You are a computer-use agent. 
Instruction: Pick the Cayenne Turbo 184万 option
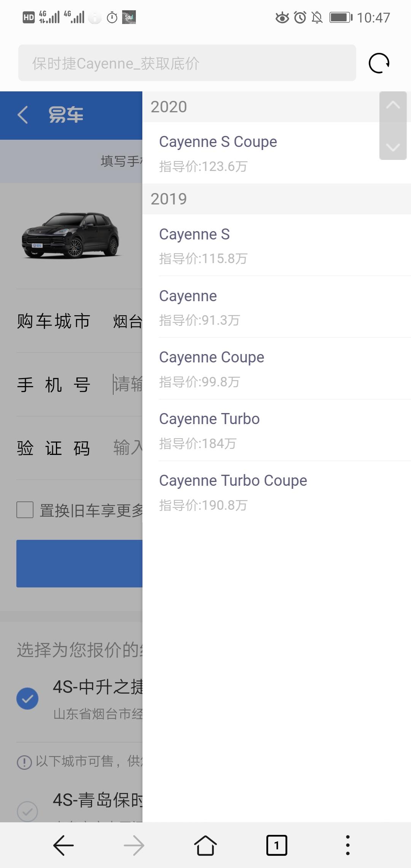pos(277,430)
